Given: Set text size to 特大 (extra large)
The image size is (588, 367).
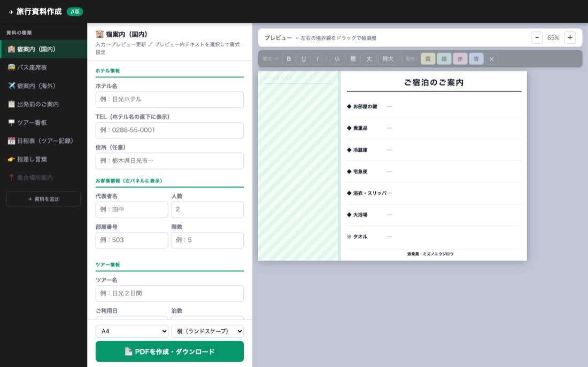Looking at the screenshot, I should point(388,59).
